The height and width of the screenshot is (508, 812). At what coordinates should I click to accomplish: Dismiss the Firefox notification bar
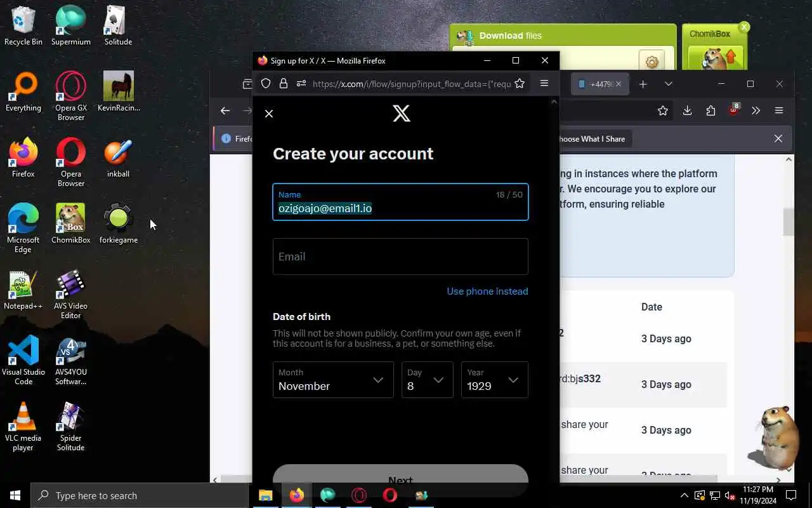(778, 138)
